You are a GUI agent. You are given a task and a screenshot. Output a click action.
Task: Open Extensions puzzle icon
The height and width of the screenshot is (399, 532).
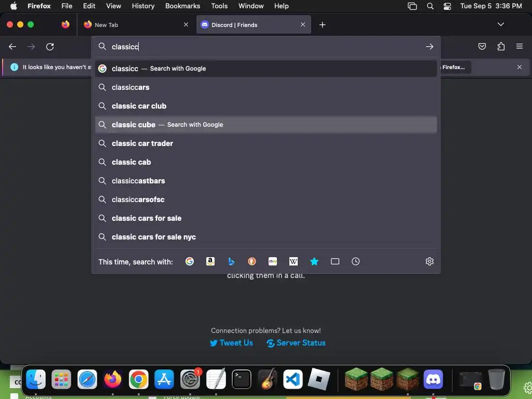click(x=501, y=46)
